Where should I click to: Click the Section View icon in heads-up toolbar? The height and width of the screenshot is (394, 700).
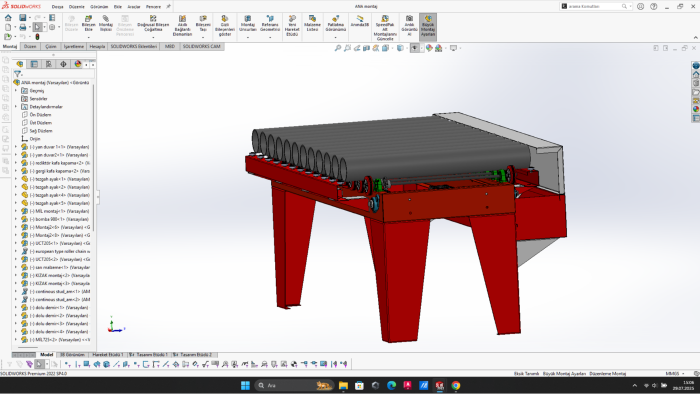pos(366,48)
